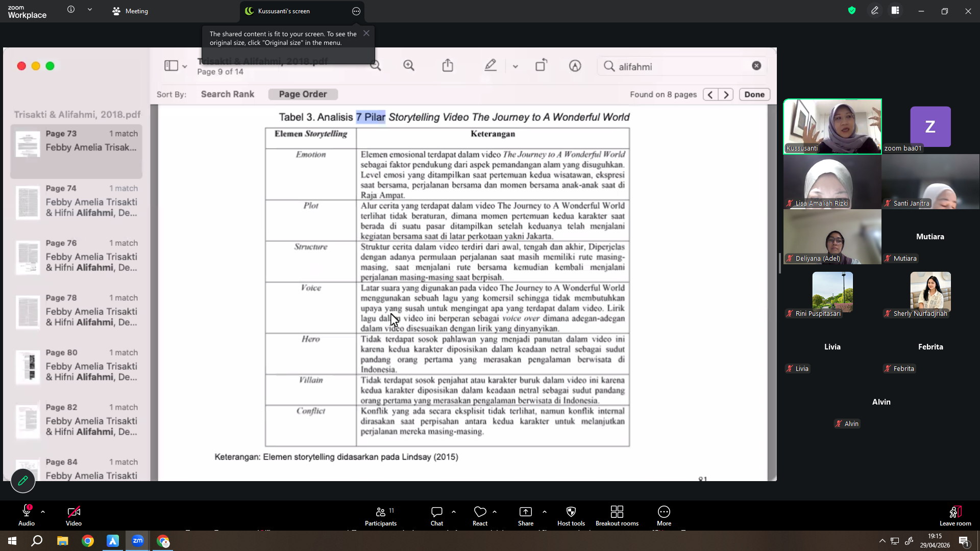Switch to the Meeting tab
This screenshot has height=551, width=980.
[130, 11]
